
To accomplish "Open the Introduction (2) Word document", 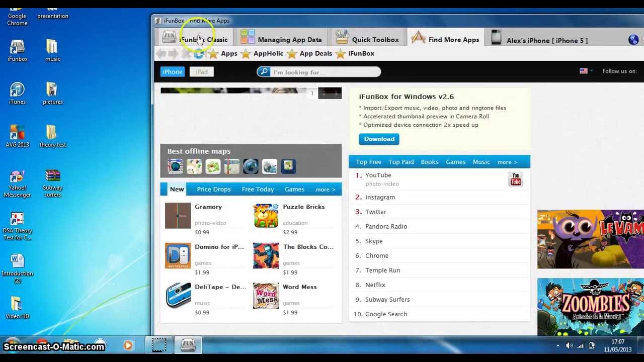I will click(x=17, y=268).
